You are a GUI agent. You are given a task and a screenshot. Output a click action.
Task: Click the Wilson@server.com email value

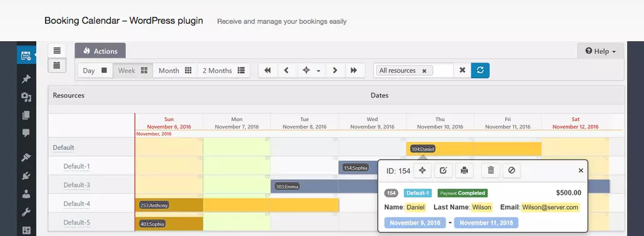[550, 207]
